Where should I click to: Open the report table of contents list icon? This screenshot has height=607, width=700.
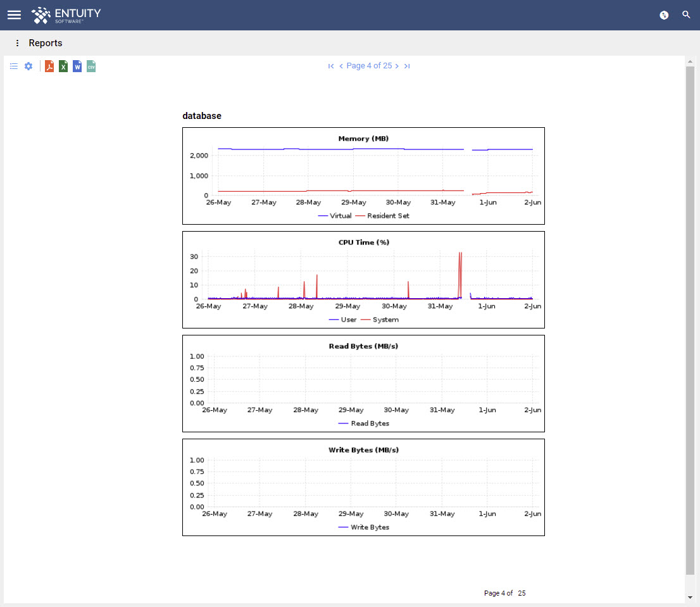click(x=14, y=66)
